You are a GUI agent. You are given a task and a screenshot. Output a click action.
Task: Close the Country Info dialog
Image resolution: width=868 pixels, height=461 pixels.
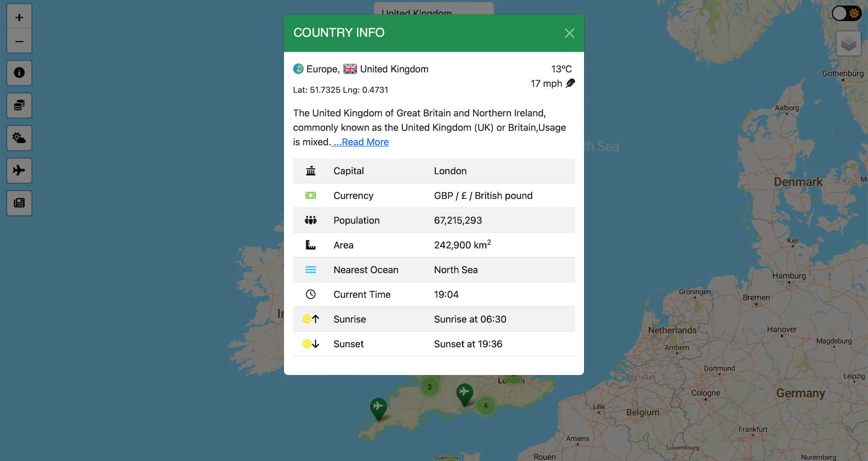pos(569,33)
